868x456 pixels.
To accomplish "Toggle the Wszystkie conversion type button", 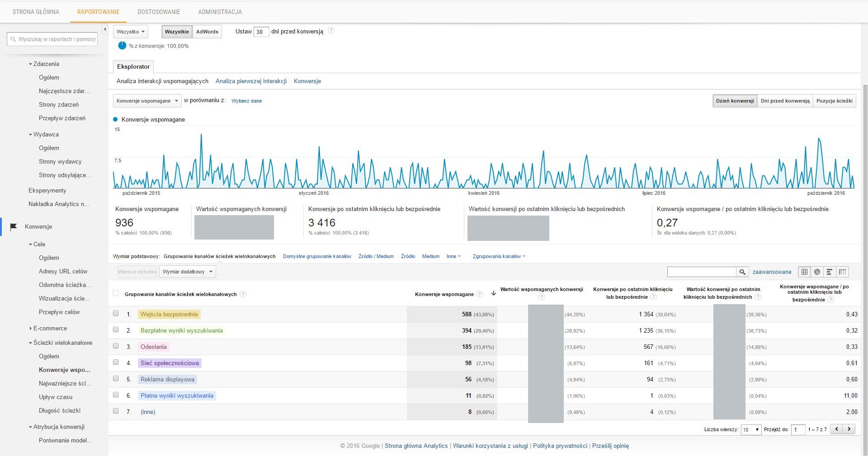I will pyautogui.click(x=177, y=32).
